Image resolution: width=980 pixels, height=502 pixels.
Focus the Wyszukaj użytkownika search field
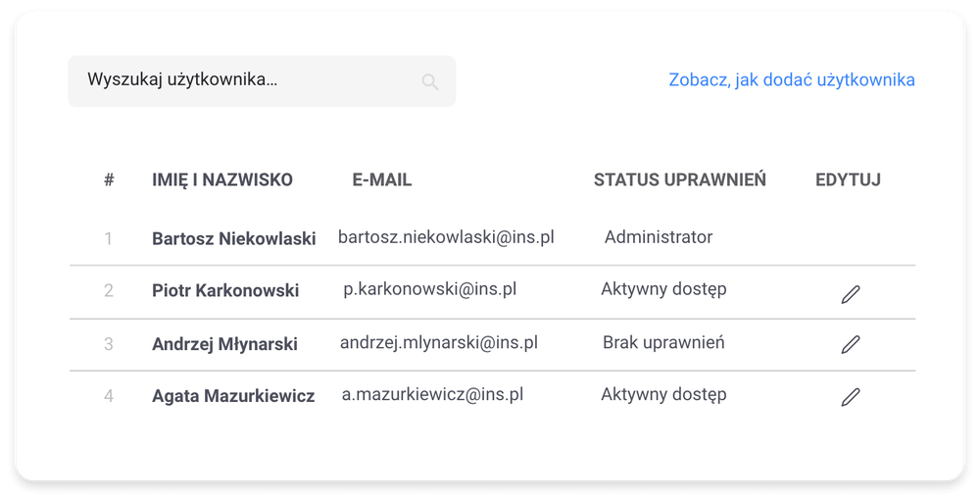coord(245,80)
